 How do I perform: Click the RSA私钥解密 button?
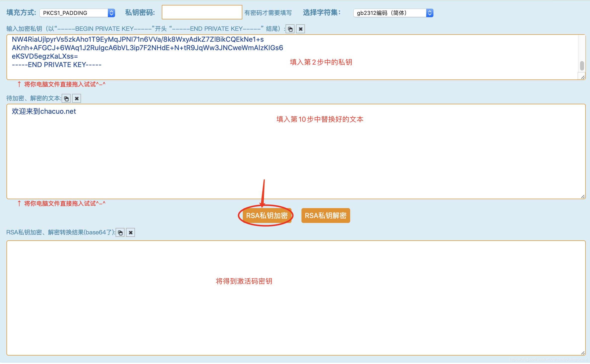click(326, 216)
